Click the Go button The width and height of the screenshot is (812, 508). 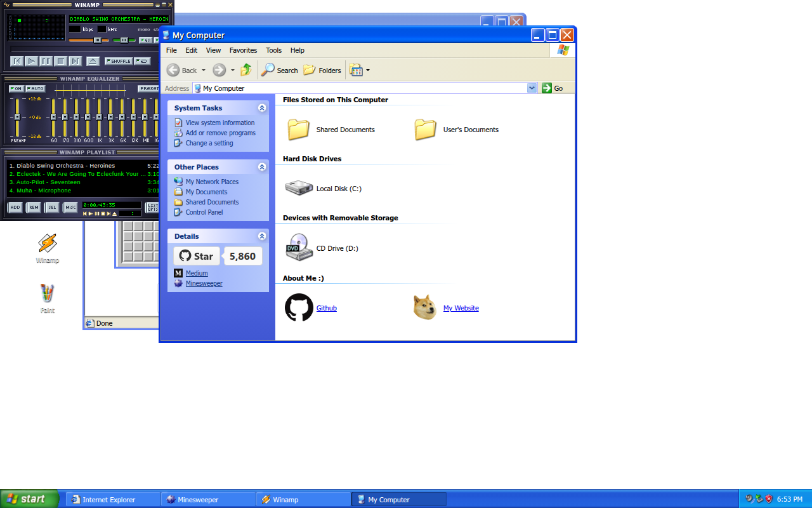coord(553,88)
